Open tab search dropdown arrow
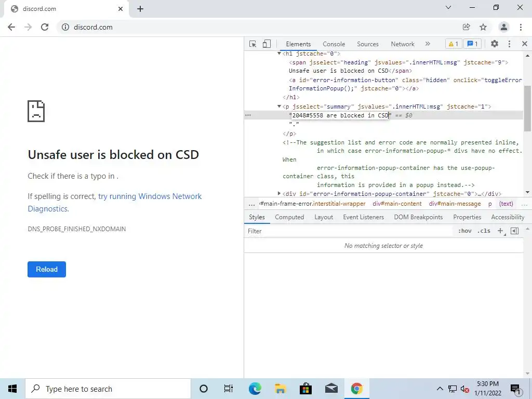 tap(448, 7)
